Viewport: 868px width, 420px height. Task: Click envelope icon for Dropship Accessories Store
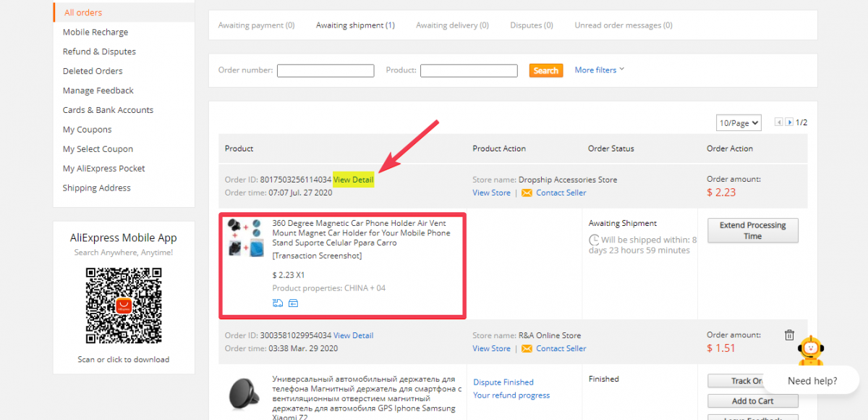pos(527,193)
